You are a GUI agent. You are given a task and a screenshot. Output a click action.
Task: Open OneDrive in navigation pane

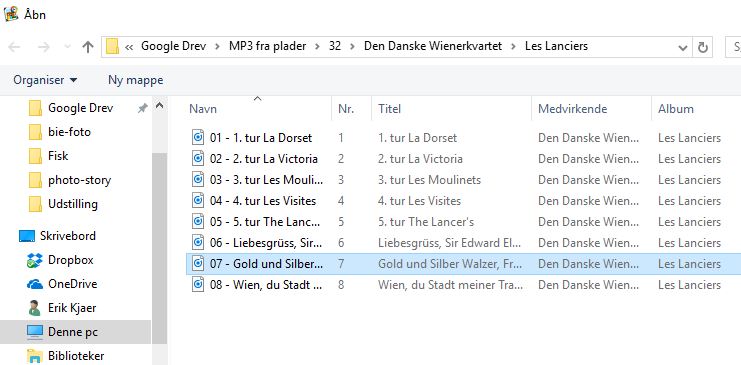pyautogui.click(x=72, y=284)
